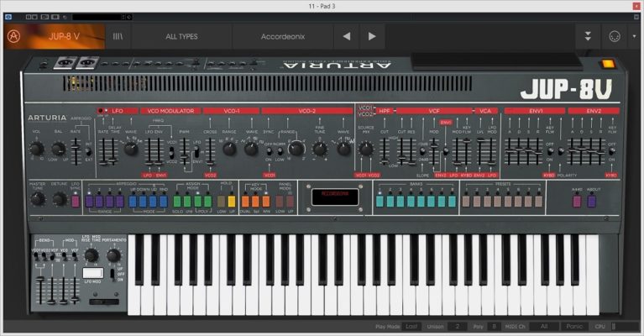Toggle arpeggio INT/EXT clock switch
The height and width of the screenshot is (336, 644).
point(88,152)
